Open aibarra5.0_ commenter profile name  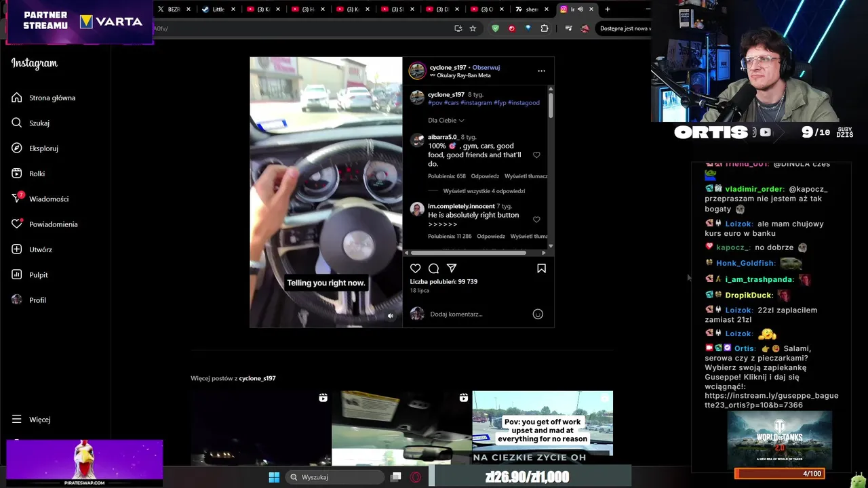click(x=443, y=137)
